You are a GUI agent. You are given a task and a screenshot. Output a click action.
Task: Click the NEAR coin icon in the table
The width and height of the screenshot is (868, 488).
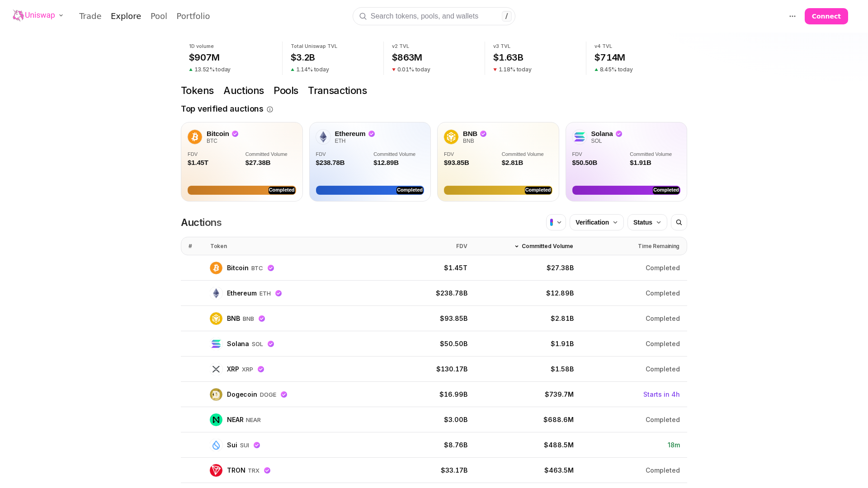216,420
